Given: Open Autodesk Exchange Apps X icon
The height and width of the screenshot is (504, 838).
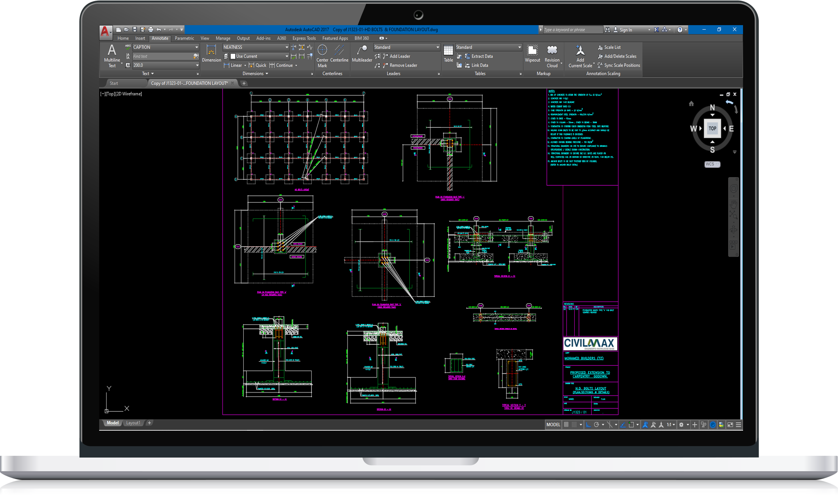Looking at the screenshot, I should [656, 30].
